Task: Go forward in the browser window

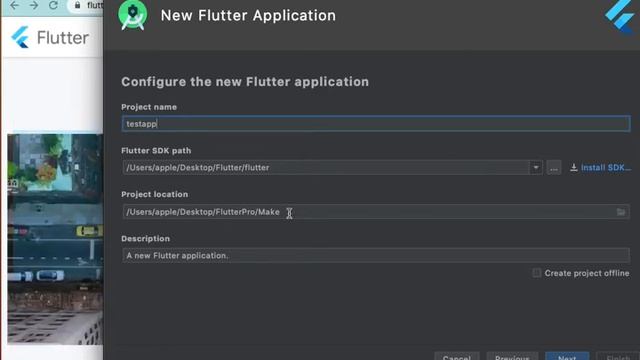Action: click(x=34, y=5)
